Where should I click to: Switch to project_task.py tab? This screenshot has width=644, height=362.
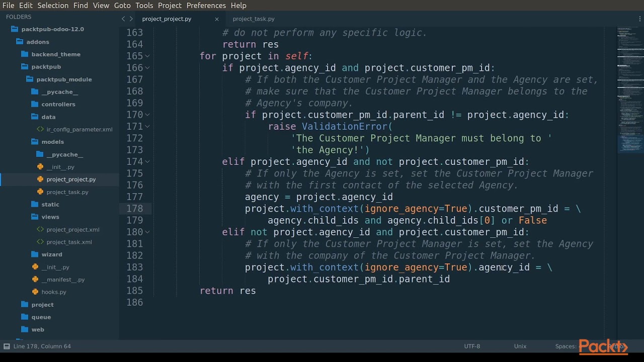tap(254, 19)
